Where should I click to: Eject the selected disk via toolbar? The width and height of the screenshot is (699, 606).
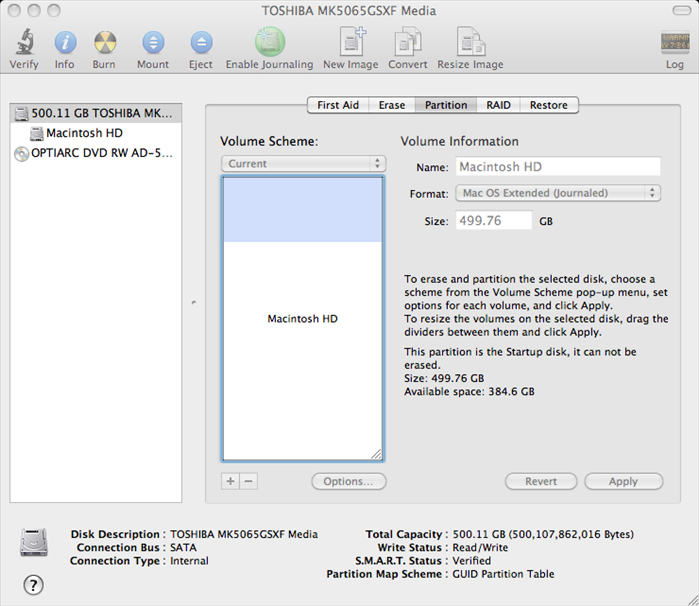201,43
